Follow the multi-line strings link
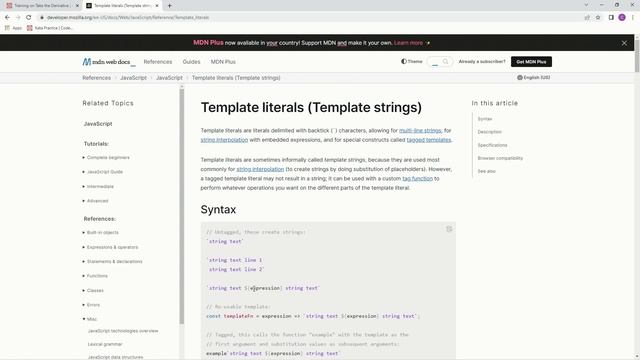The height and width of the screenshot is (360, 640). tap(420, 131)
